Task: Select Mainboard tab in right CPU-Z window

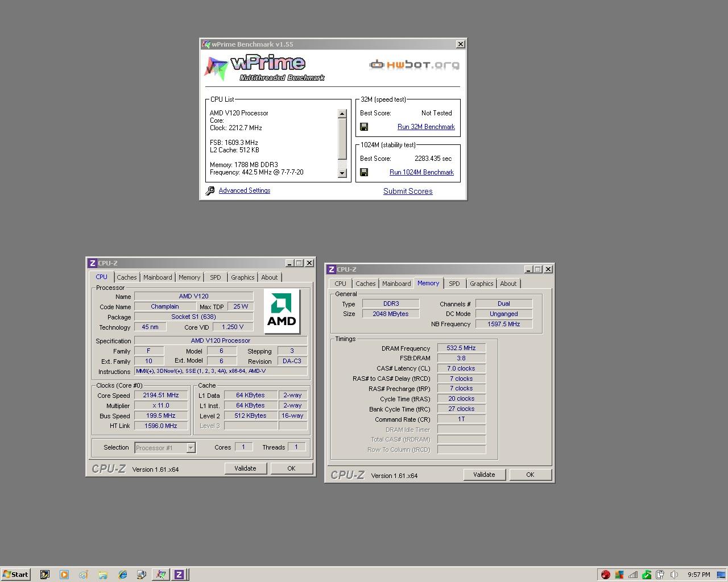Action: coord(396,284)
